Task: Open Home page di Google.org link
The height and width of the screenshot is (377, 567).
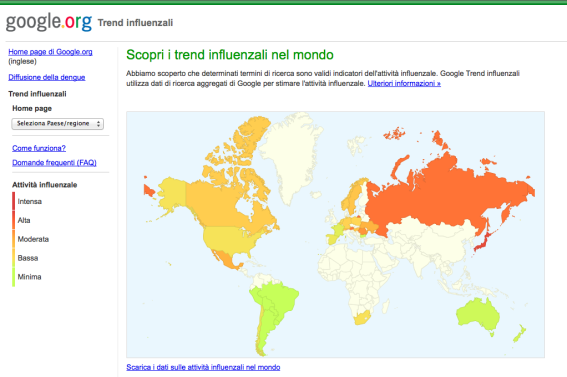Action: click(x=50, y=52)
